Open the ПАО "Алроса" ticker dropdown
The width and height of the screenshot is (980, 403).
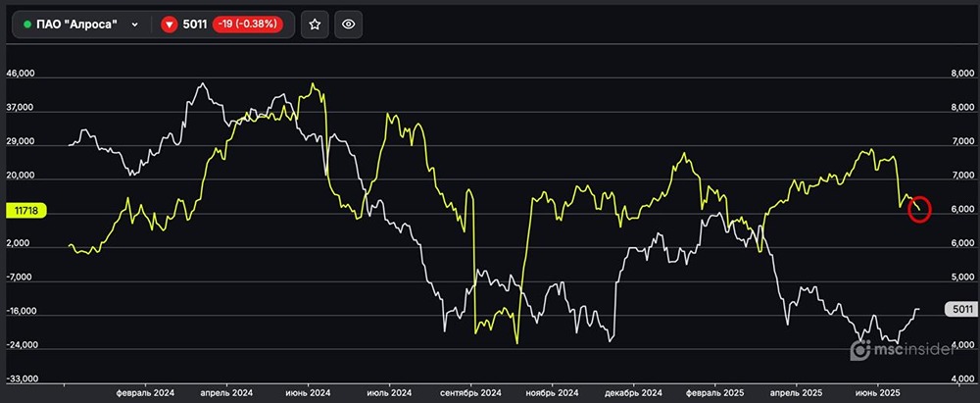(x=134, y=25)
